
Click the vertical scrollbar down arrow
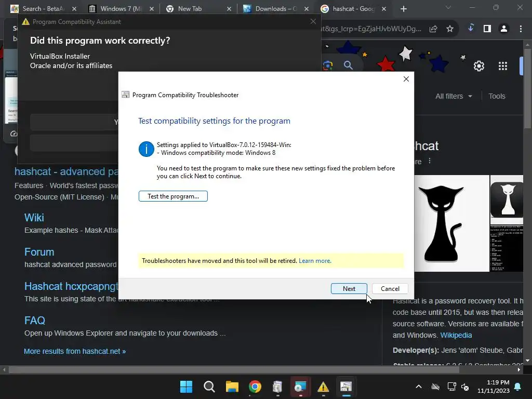point(527,361)
